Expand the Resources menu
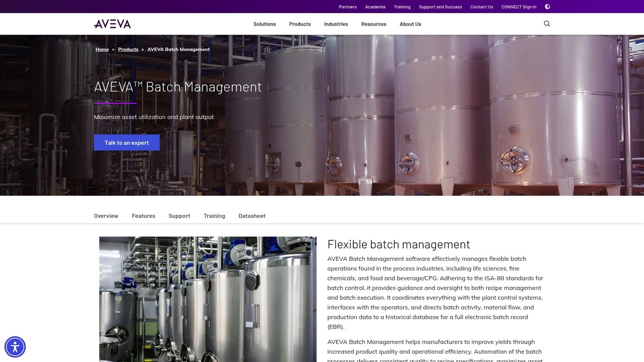This screenshot has width=644, height=362. coord(374,24)
